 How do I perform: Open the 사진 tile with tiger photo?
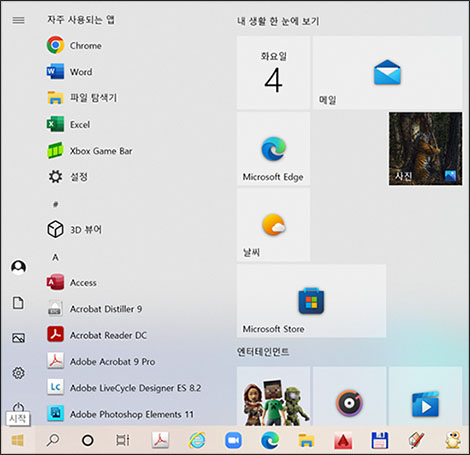(x=425, y=149)
